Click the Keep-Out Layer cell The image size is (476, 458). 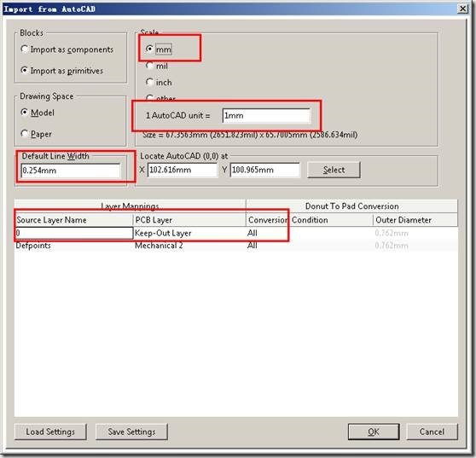tap(189, 233)
